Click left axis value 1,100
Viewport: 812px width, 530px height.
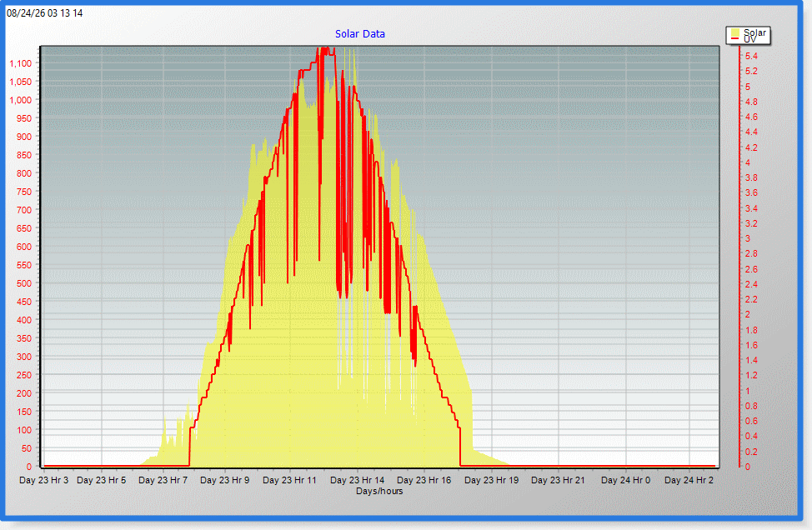(x=21, y=63)
